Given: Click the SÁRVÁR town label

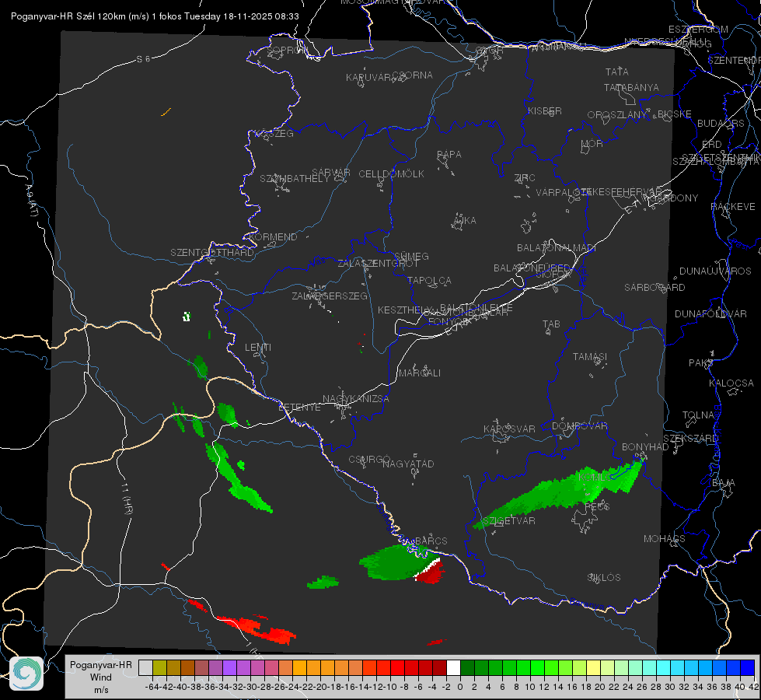Looking at the screenshot, I should pos(330,173).
